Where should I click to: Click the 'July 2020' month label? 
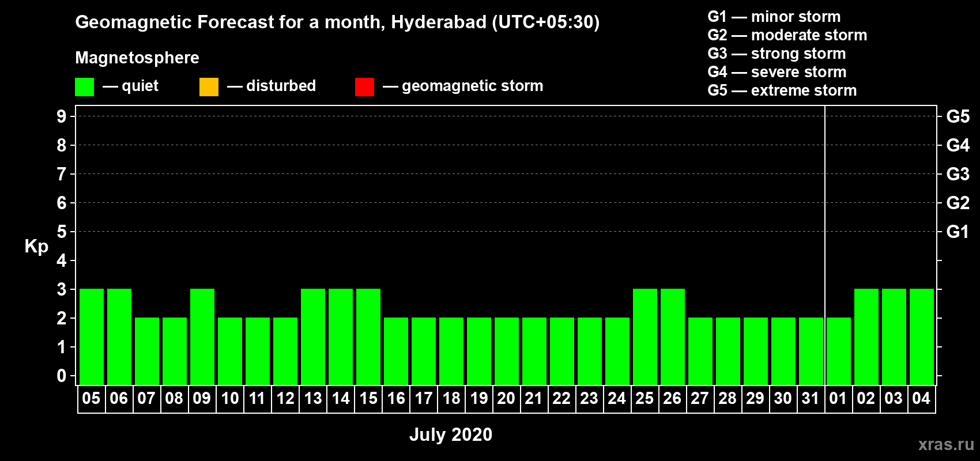[x=451, y=434]
